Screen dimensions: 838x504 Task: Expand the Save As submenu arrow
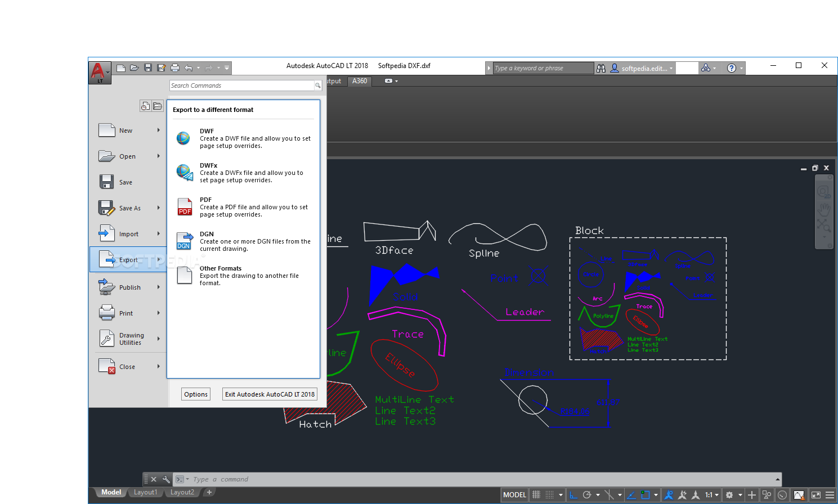point(159,208)
